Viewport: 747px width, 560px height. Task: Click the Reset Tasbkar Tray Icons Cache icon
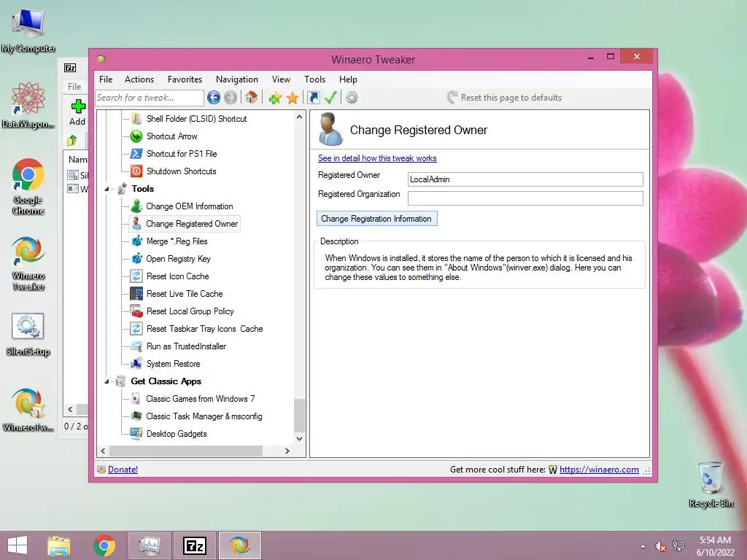point(136,329)
